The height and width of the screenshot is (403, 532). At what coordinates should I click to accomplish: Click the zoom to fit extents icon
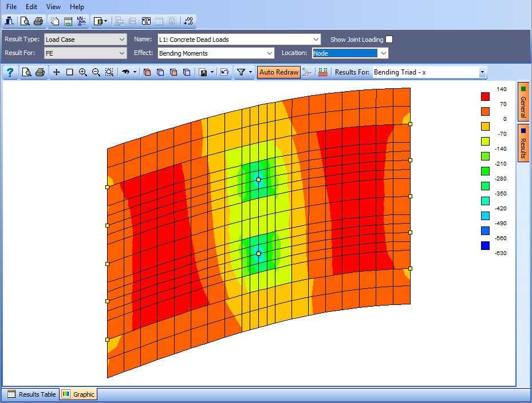(109, 72)
